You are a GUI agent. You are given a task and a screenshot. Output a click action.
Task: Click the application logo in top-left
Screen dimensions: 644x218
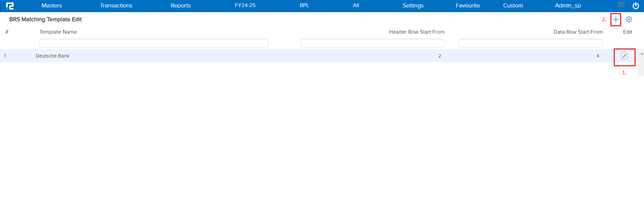(x=10, y=6)
